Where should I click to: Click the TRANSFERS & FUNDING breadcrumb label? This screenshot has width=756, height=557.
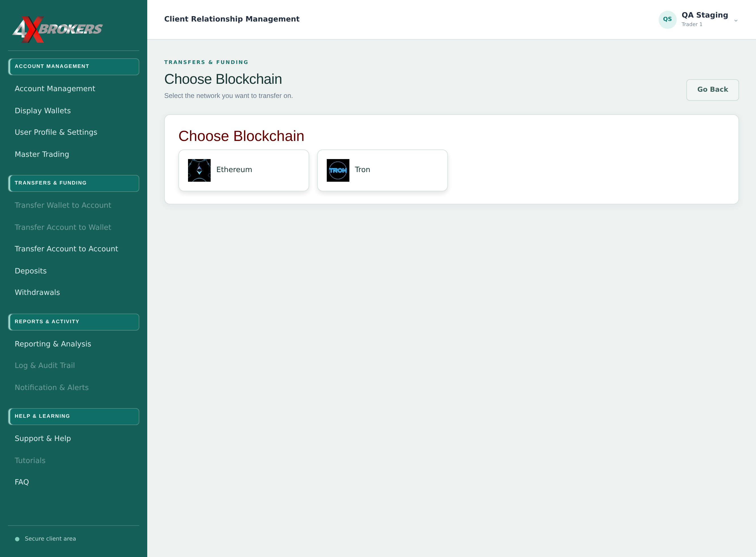(x=206, y=62)
